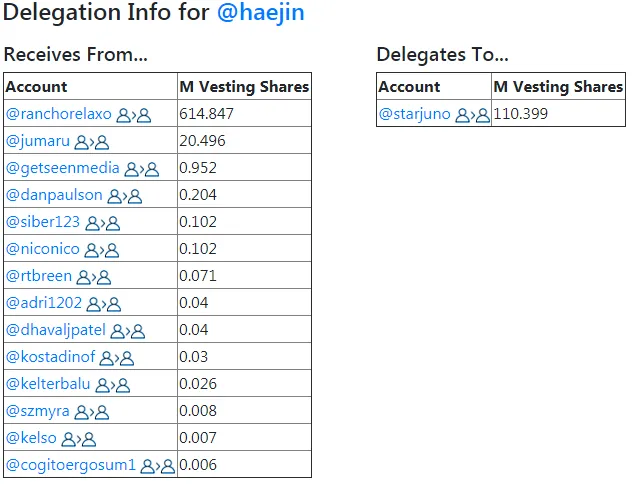The image size is (644, 487).
Task: Open the @ranchorelaxo account link
Action: point(59,114)
